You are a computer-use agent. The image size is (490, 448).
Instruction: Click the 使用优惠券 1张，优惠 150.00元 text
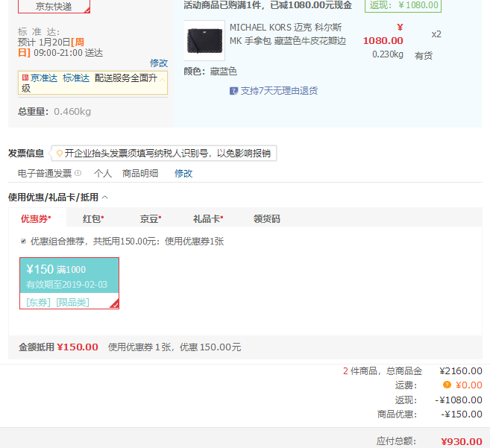175,347
